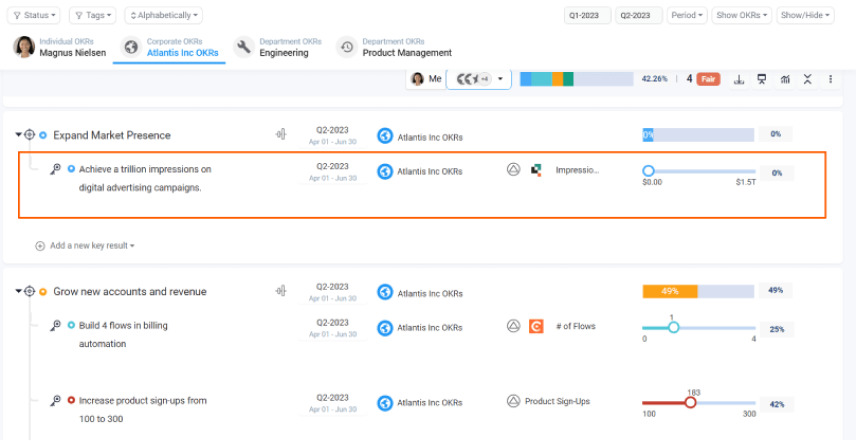The image size is (856, 441).
Task: Open Achieve a trillion impressions key result
Action: [145, 178]
